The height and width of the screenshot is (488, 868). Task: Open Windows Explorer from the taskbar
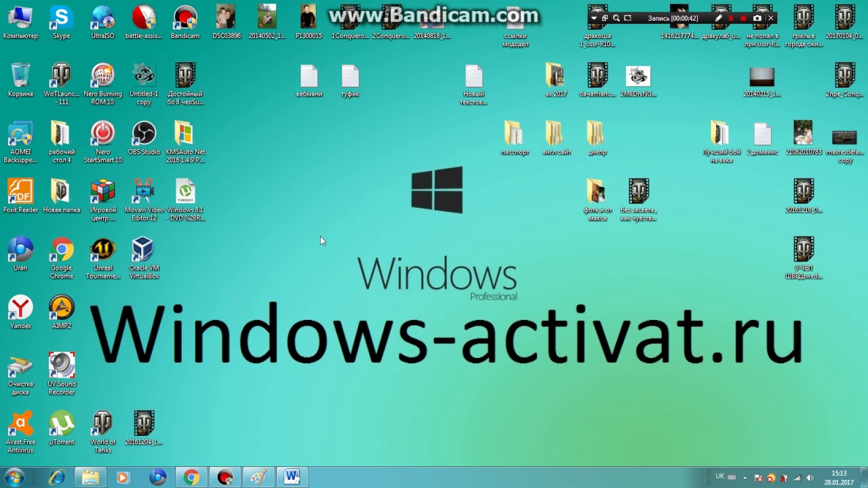tap(90, 478)
